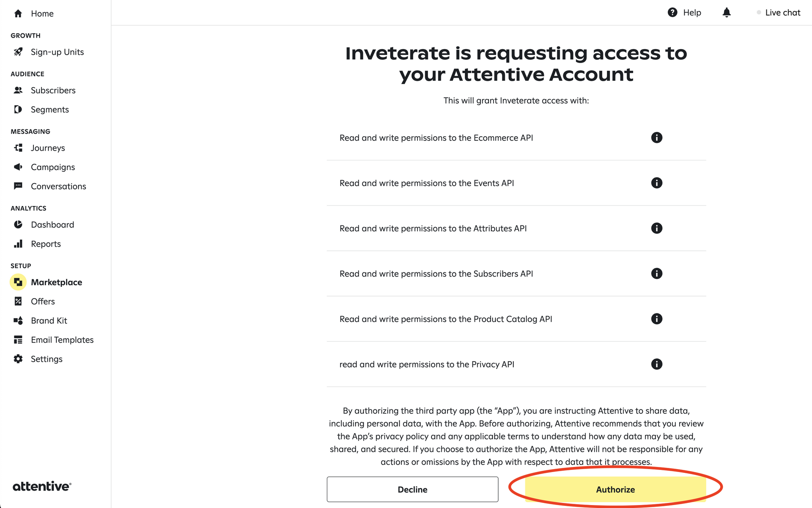
Task: Open the analytics Dashboard
Action: click(52, 225)
